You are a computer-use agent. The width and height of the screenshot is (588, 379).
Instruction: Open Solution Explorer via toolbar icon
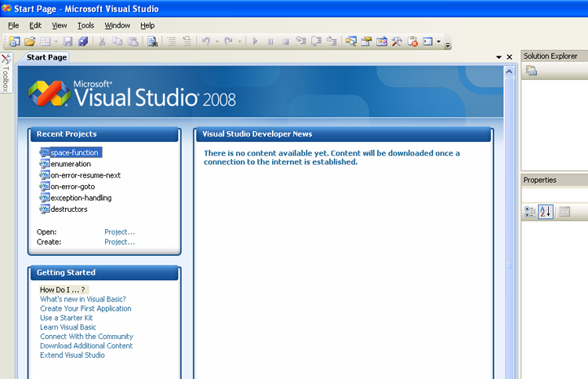click(351, 42)
